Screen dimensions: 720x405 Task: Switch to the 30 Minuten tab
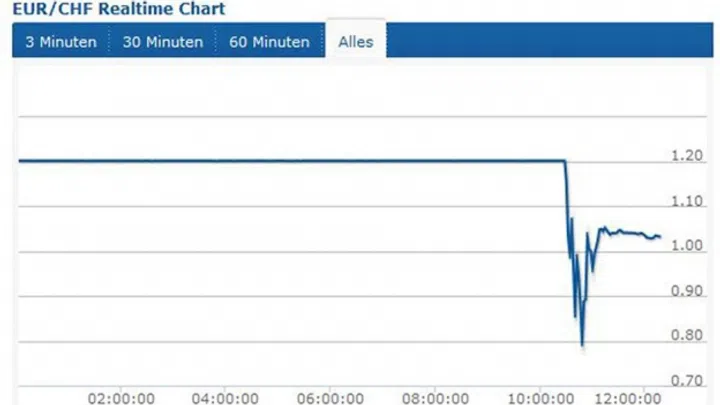pos(163,42)
